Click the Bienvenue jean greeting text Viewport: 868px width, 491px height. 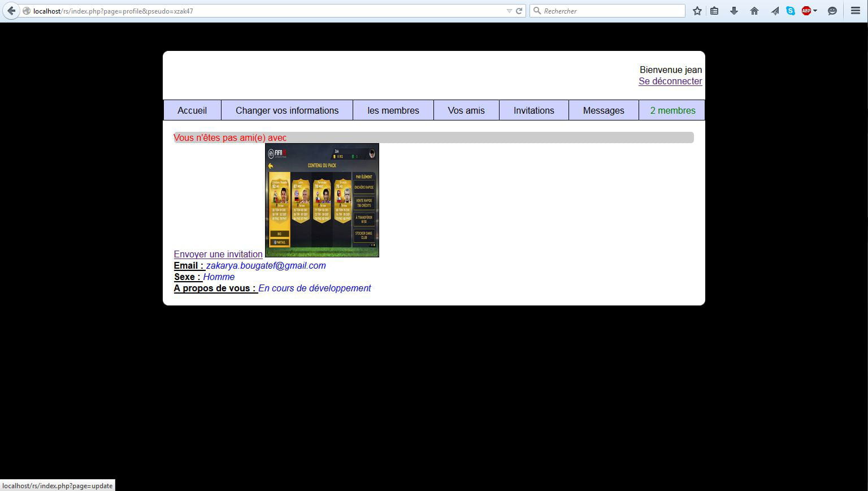tap(671, 70)
